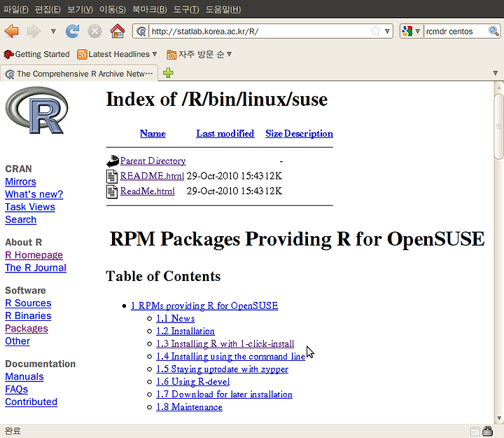
Task: Open a new tab with the green plus
Action: coord(168,73)
